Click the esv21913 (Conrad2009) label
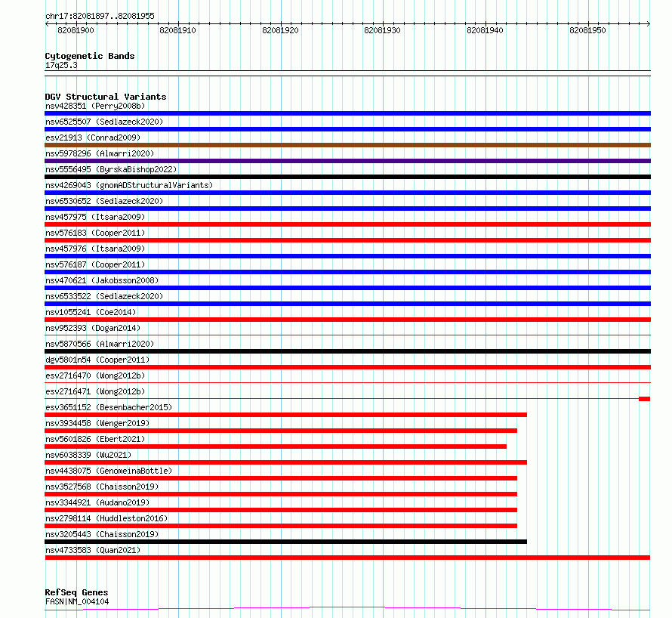Screen dimensions: 672x618 (x=93, y=138)
